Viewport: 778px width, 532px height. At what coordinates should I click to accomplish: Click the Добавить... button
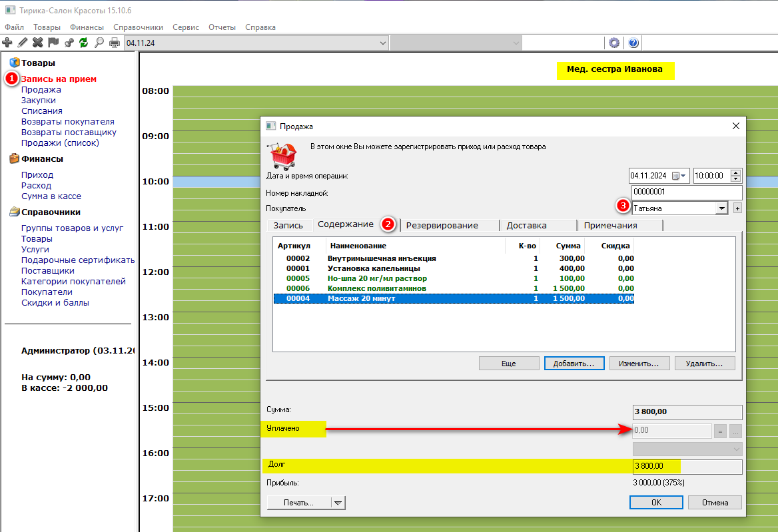574,364
